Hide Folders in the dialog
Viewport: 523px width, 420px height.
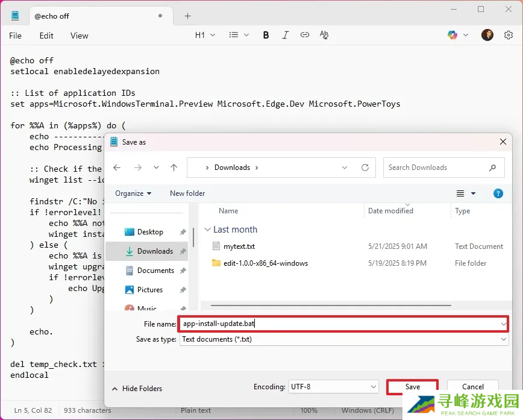pyautogui.click(x=137, y=389)
